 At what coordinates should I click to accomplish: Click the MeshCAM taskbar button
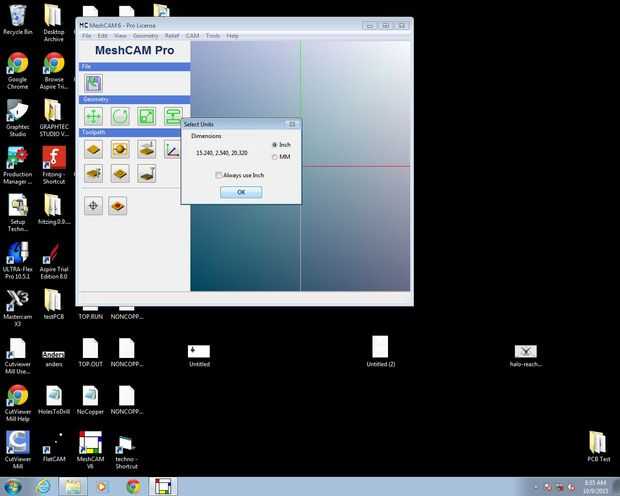click(x=163, y=487)
